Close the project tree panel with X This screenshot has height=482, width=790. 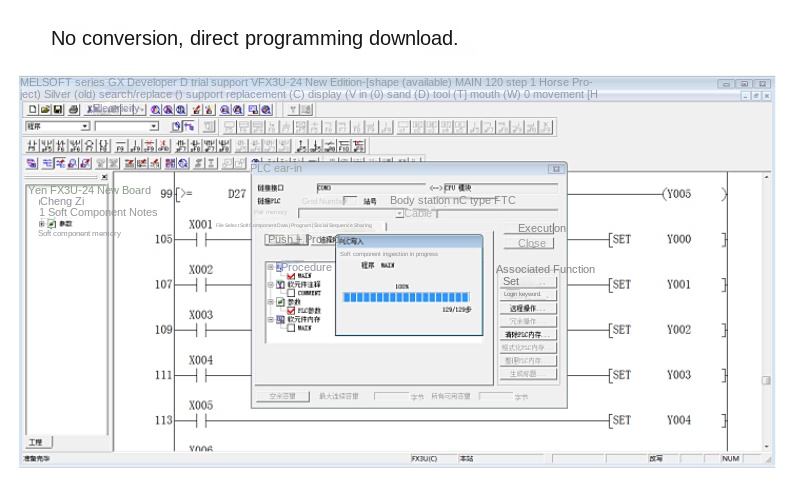104,177
